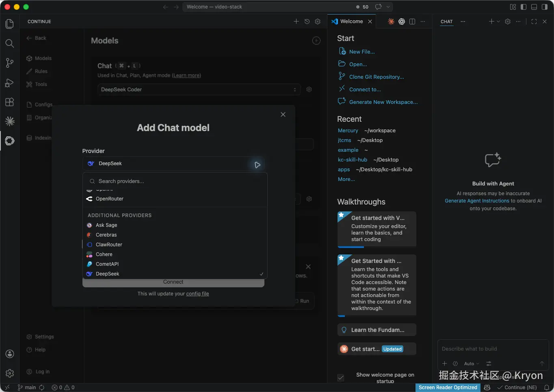Click Claude icon in editor tab toolbar
Image resolution: width=554 pixels, height=392 pixels.
click(391, 22)
